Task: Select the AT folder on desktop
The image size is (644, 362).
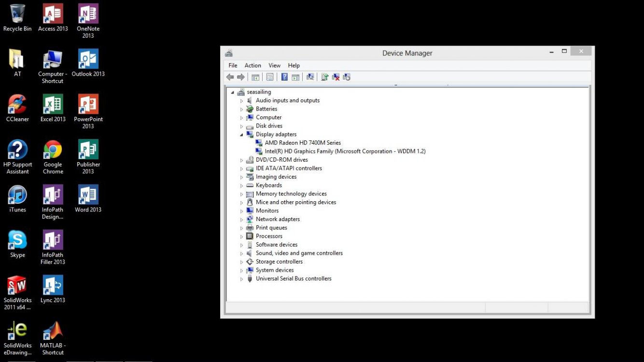Action: (17, 63)
